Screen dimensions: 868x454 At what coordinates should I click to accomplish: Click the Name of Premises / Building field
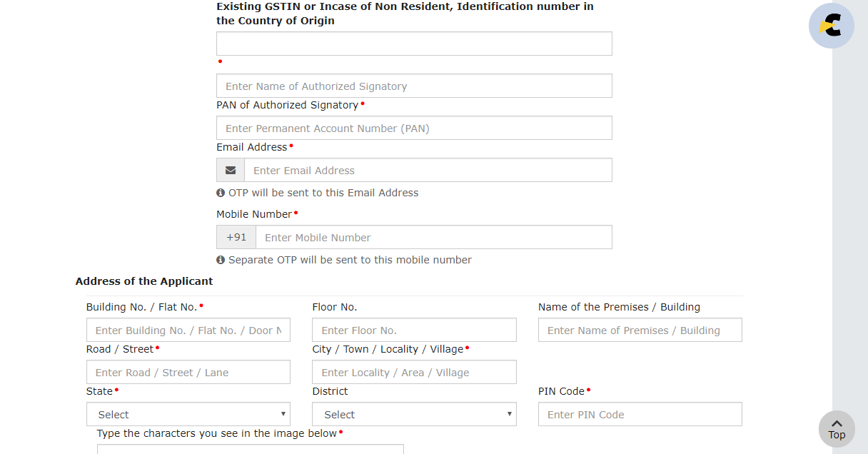coord(640,331)
